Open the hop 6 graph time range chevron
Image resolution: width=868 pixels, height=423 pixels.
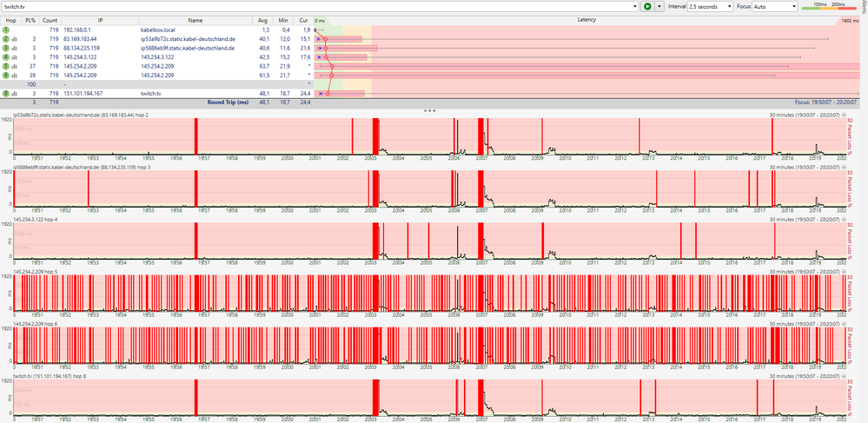843,323
